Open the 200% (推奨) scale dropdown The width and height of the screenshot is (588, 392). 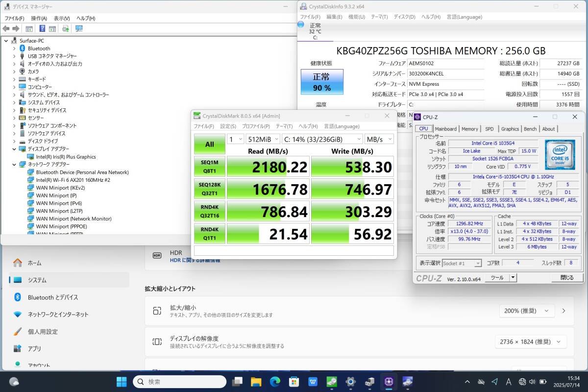[527, 311]
